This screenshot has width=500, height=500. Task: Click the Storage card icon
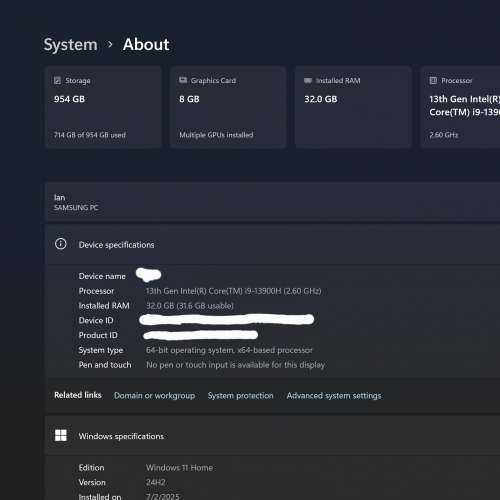coord(57,80)
